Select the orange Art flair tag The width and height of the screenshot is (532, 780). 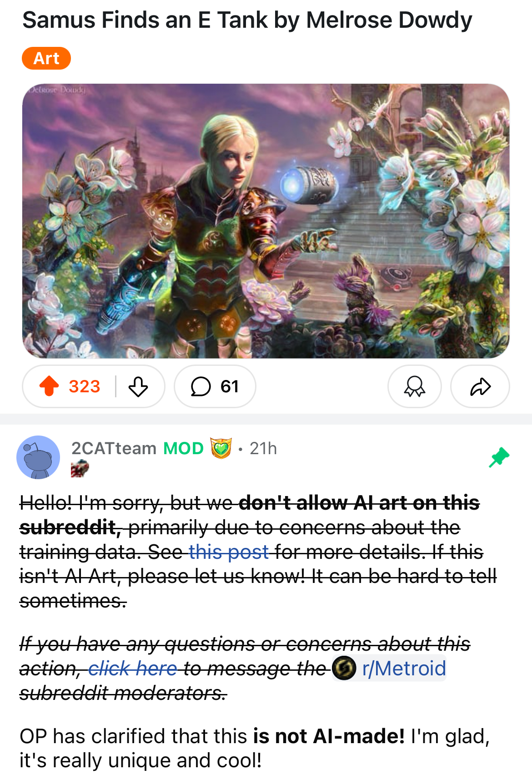(46, 58)
